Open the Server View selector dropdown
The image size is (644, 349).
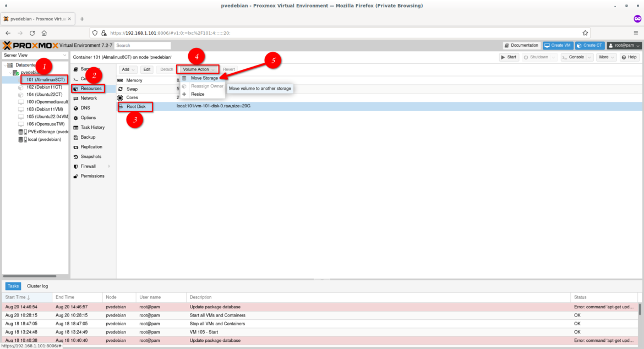click(35, 55)
